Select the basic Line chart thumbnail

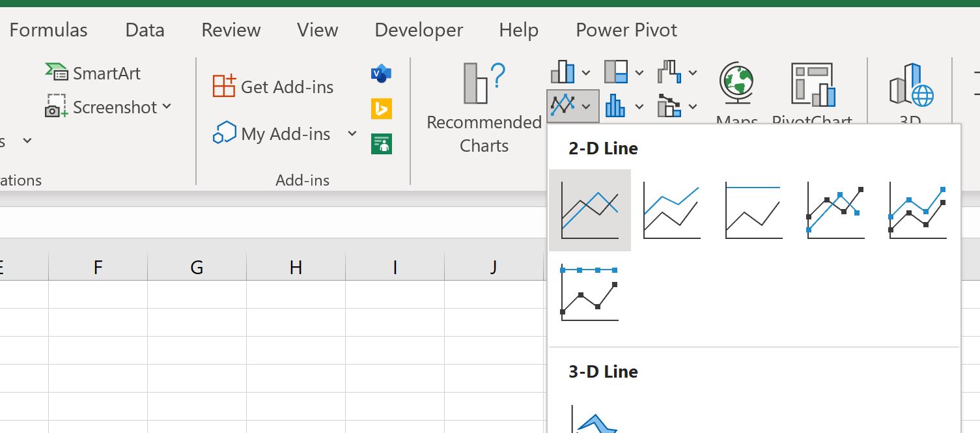coord(589,210)
